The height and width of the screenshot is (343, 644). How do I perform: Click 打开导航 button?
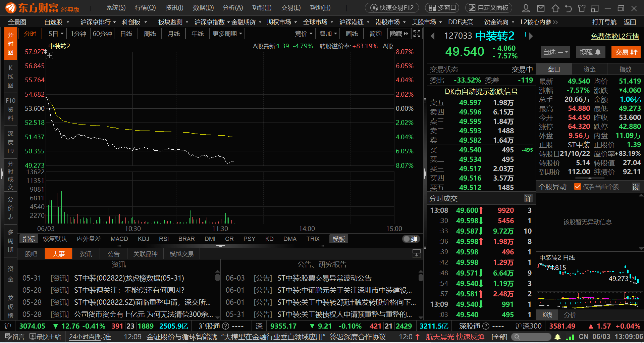[x=604, y=22]
